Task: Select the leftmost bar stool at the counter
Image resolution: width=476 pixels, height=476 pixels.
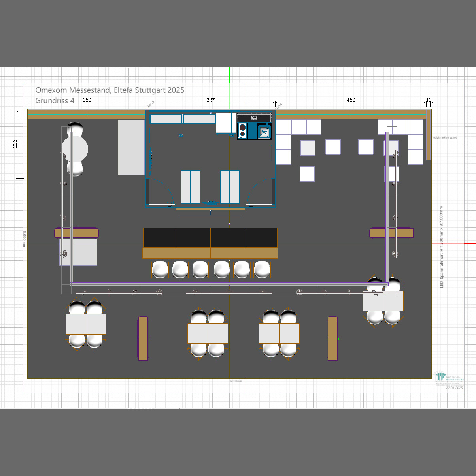Action: [x=160, y=270]
